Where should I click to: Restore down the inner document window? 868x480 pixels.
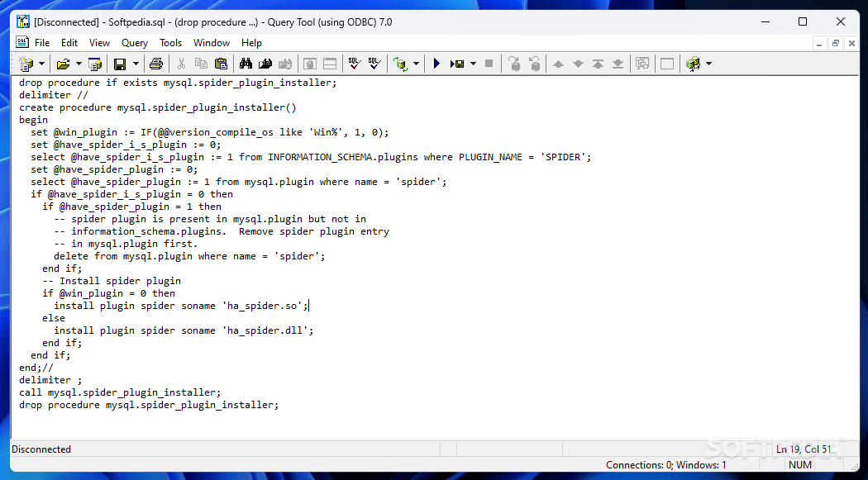pos(836,43)
